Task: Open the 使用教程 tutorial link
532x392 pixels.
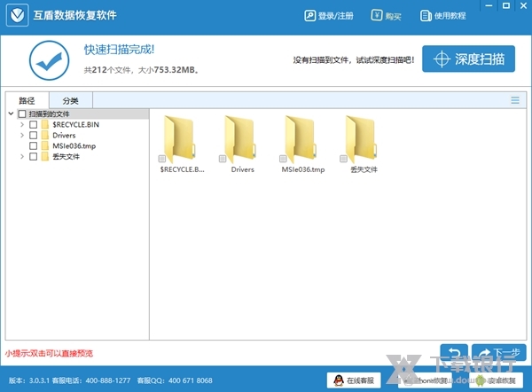Action: tap(442, 16)
